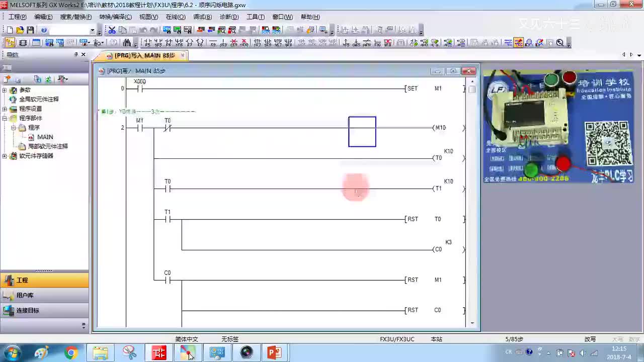The height and width of the screenshot is (362, 644).
Task: Collapse the 程序 folder node
Action: tap(14, 128)
